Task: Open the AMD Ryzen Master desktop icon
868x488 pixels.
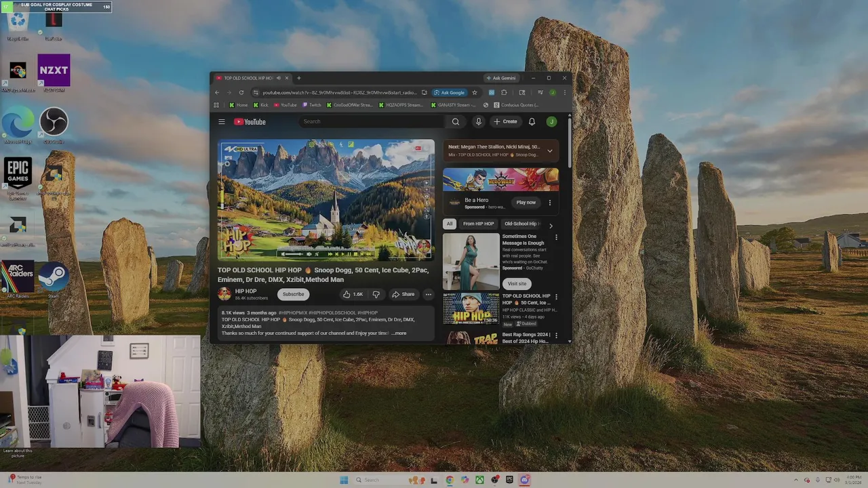Action: (x=18, y=77)
